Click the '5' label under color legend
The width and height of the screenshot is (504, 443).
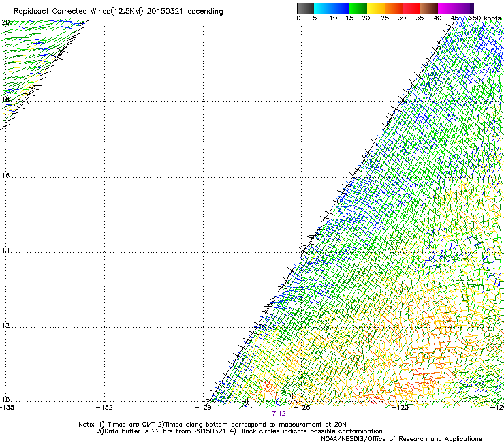coord(315,18)
